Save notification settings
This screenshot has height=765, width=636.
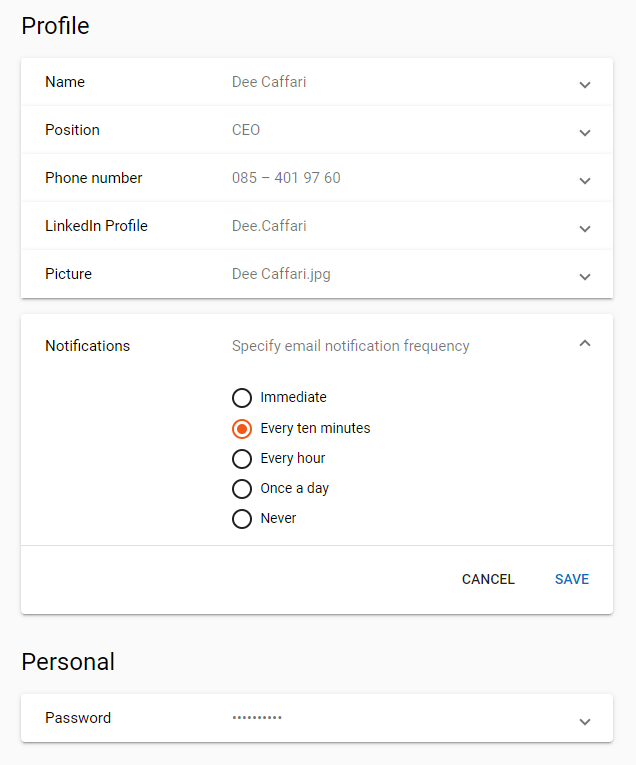(572, 579)
